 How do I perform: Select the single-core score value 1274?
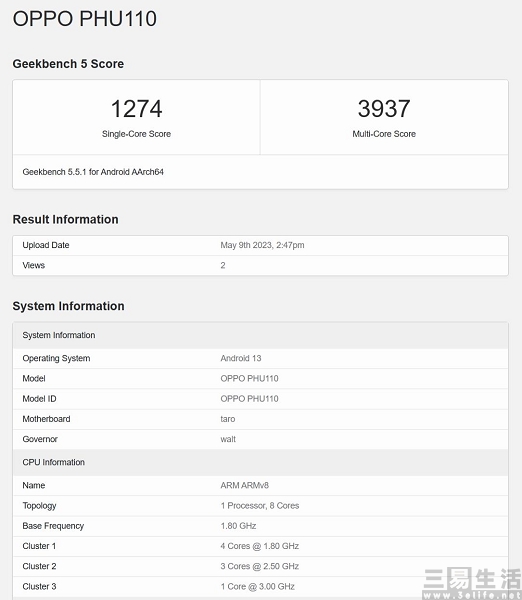tap(136, 109)
